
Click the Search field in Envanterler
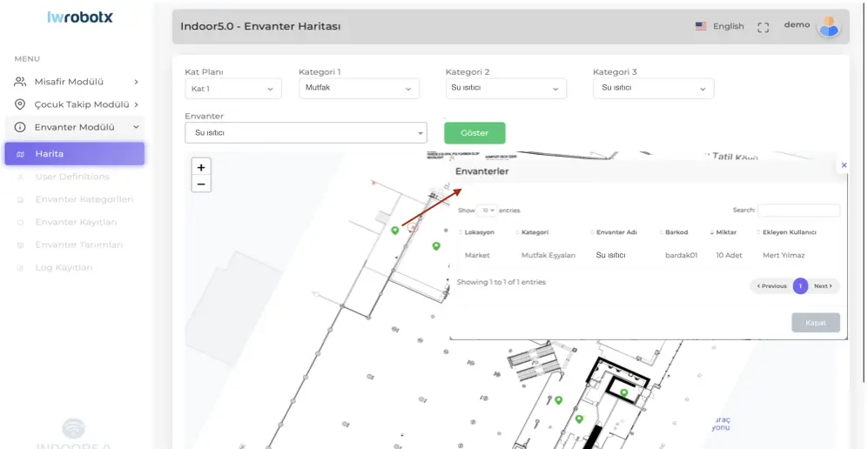(798, 211)
